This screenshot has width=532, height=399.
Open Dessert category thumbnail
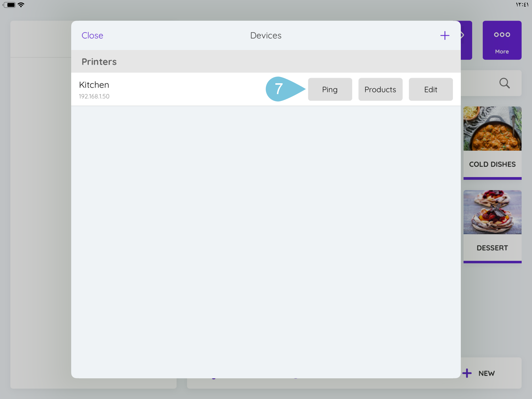492,212
